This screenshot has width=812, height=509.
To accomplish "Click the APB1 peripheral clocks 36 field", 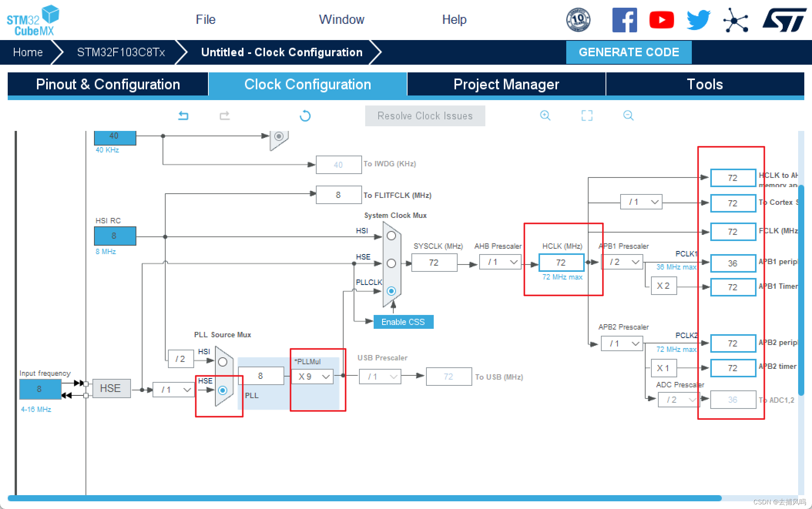I will 733,263.
